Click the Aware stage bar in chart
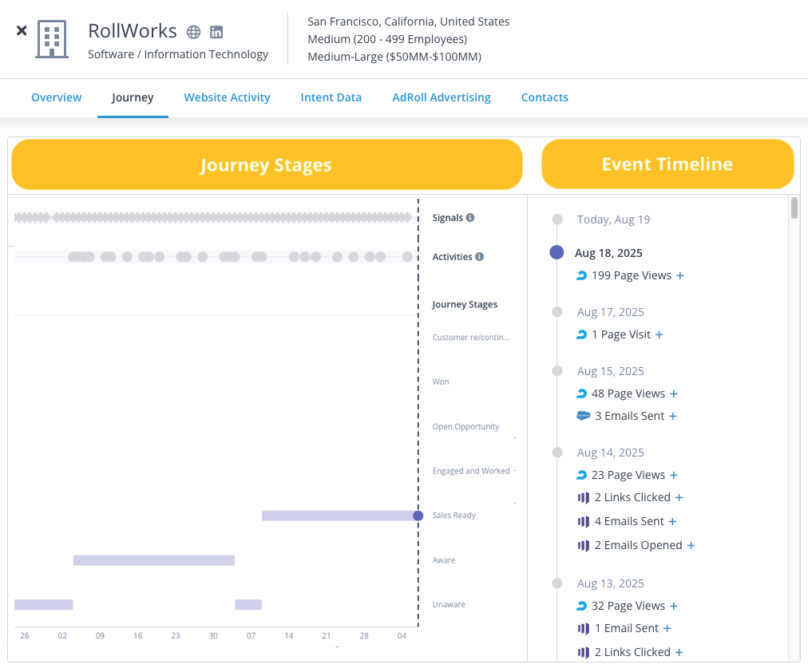The image size is (808, 672). point(154,560)
